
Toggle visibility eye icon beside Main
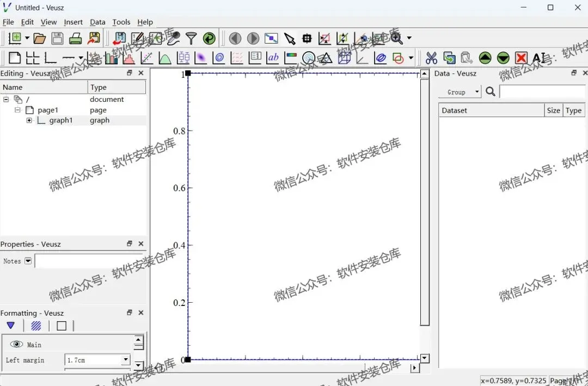(x=16, y=344)
